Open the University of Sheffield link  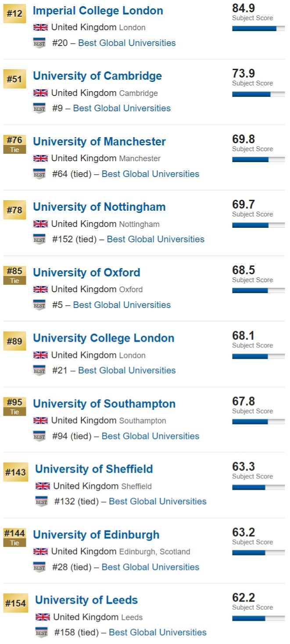pos(94,469)
